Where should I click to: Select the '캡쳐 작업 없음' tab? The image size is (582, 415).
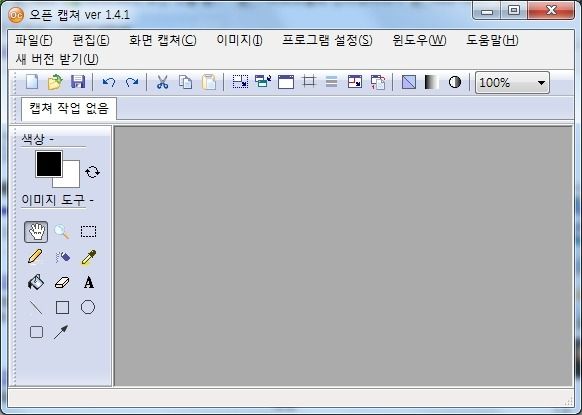(69, 109)
